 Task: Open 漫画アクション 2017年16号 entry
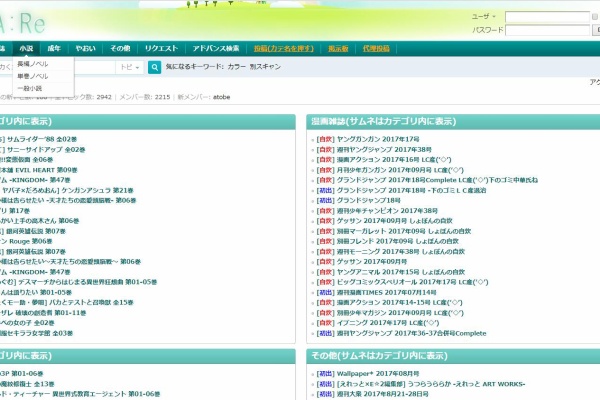coord(394,160)
